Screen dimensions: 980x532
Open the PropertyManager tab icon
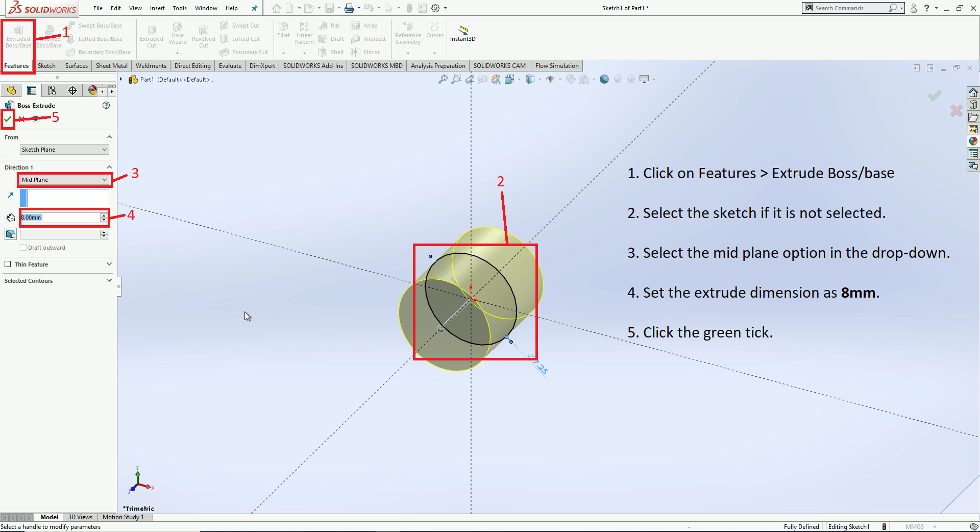coord(32,90)
